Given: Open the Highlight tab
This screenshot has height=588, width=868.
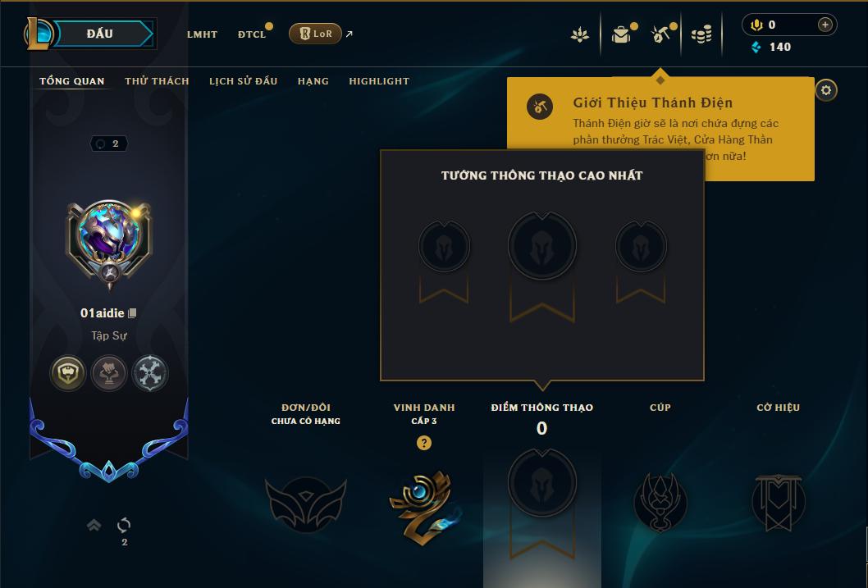Looking at the screenshot, I should click(x=379, y=81).
